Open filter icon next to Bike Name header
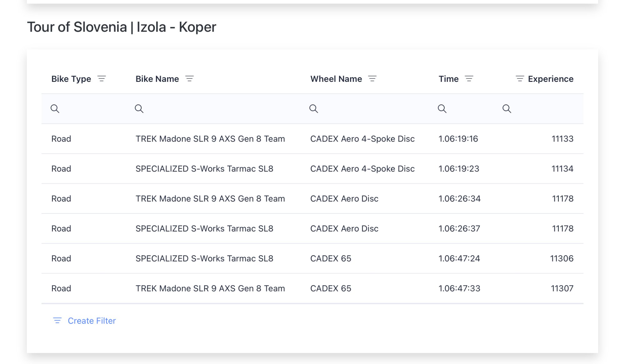 point(189,79)
